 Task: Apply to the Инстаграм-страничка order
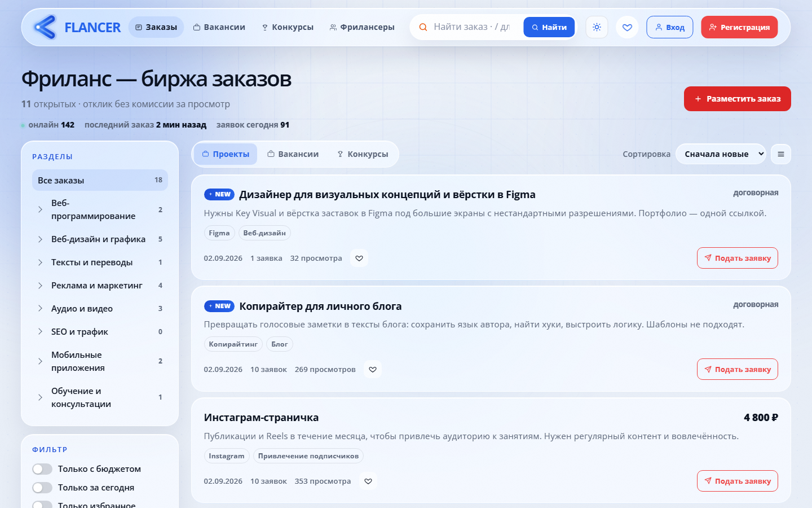(x=738, y=481)
